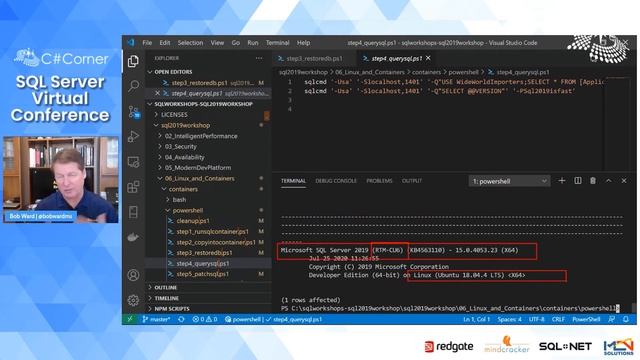Synchronize changes icon in status bar

181,319
